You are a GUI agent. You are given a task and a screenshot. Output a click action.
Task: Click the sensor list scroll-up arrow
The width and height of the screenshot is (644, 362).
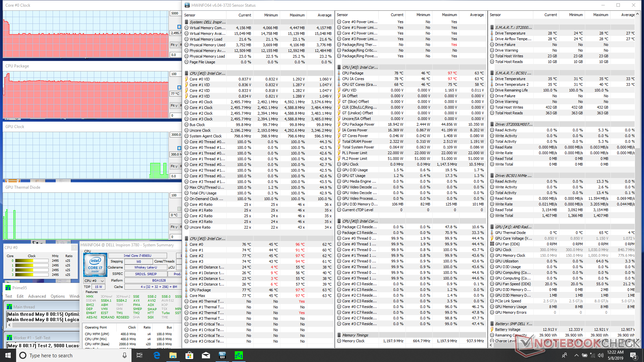pyautogui.click(x=637, y=14)
